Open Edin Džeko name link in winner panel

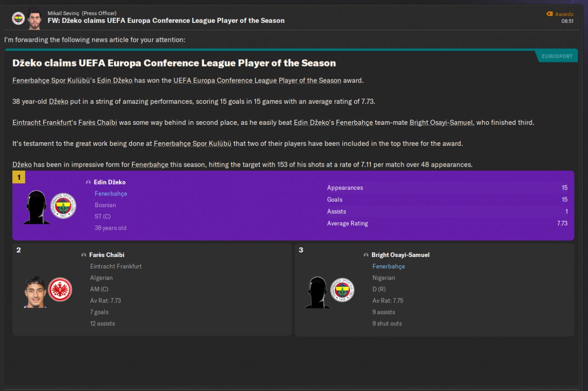point(109,182)
